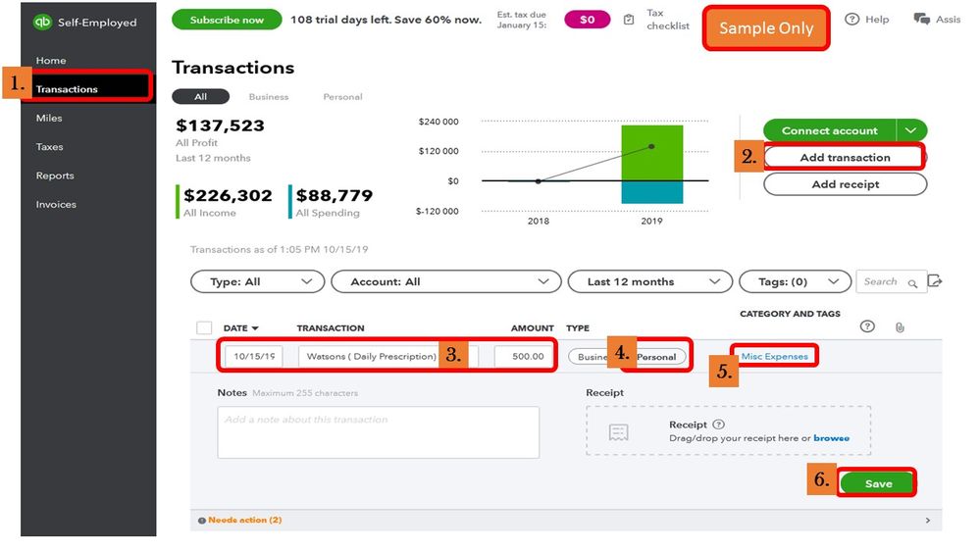Click the green 2019 income bar

[x=652, y=153]
